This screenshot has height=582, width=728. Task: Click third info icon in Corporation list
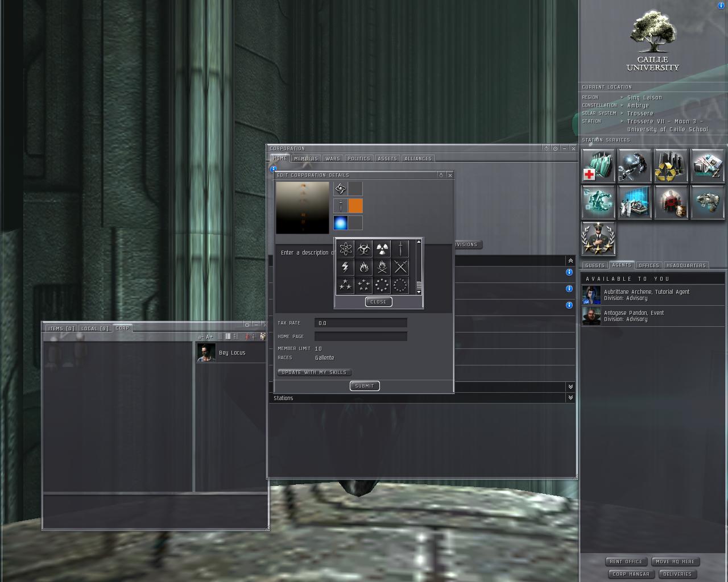point(569,305)
